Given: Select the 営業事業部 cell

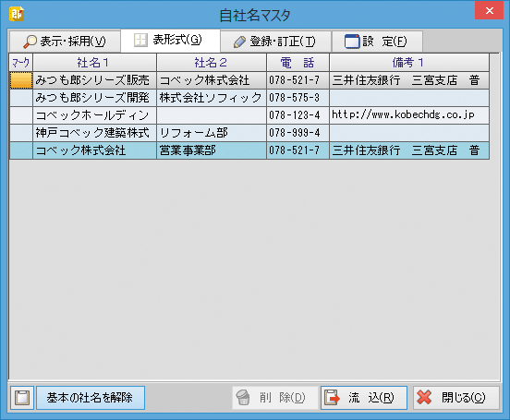Looking at the screenshot, I should (212, 150).
